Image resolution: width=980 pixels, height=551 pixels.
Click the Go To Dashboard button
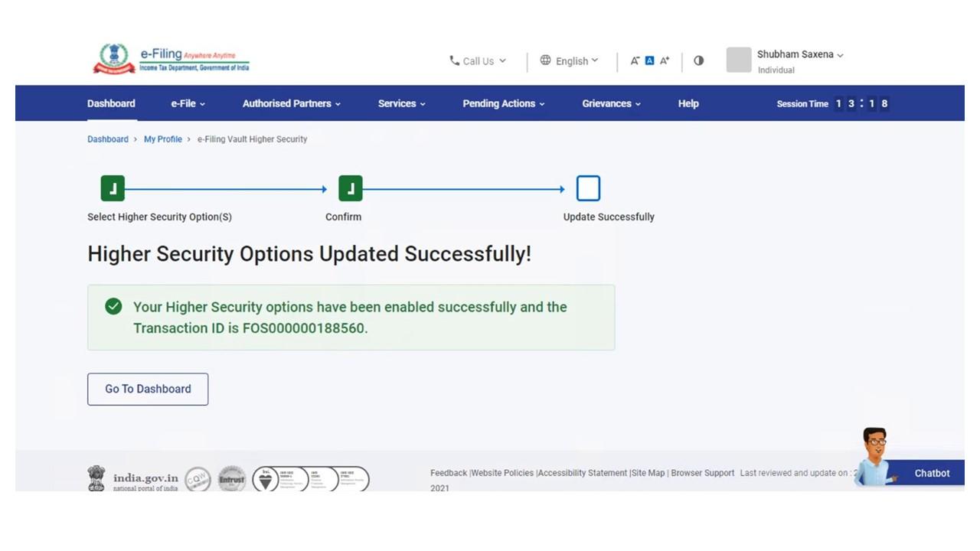pos(147,389)
